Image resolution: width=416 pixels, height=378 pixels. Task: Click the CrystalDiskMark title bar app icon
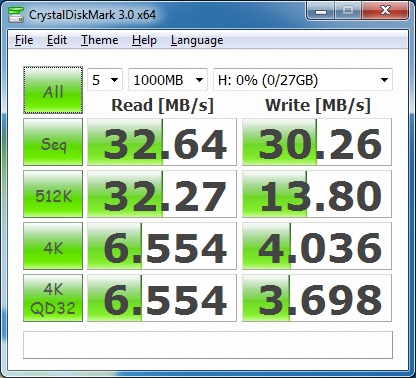(16, 14)
